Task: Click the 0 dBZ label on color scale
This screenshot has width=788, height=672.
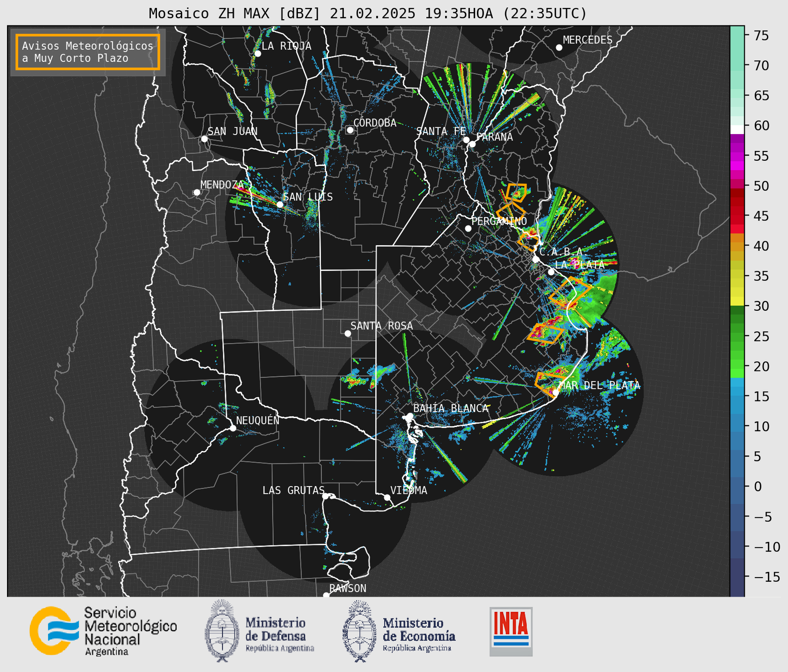Action: click(757, 486)
